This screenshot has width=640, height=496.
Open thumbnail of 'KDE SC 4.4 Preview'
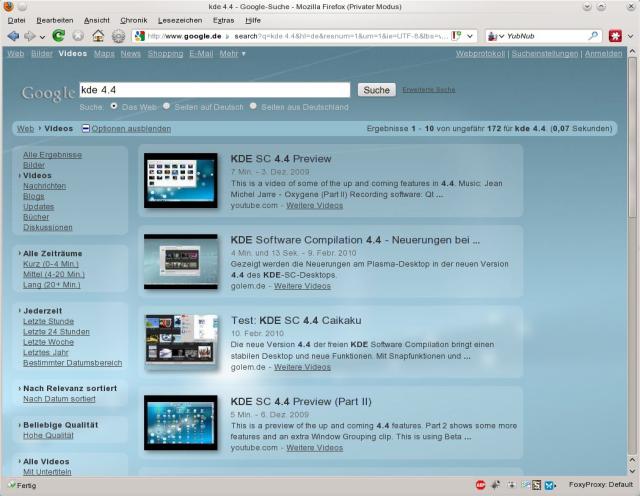(x=180, y=180)
